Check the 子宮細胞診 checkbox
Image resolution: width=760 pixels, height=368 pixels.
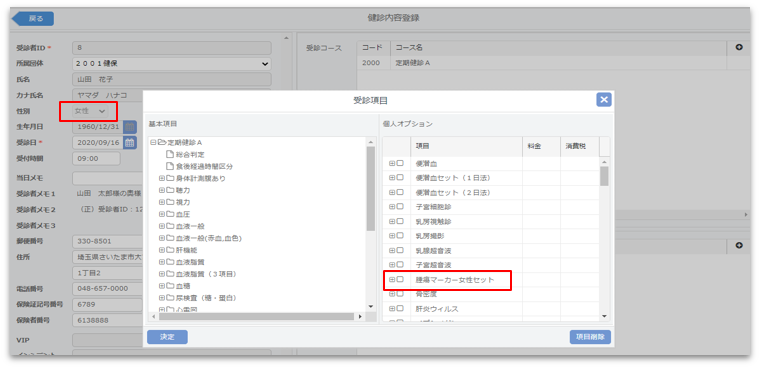(400, 207)
